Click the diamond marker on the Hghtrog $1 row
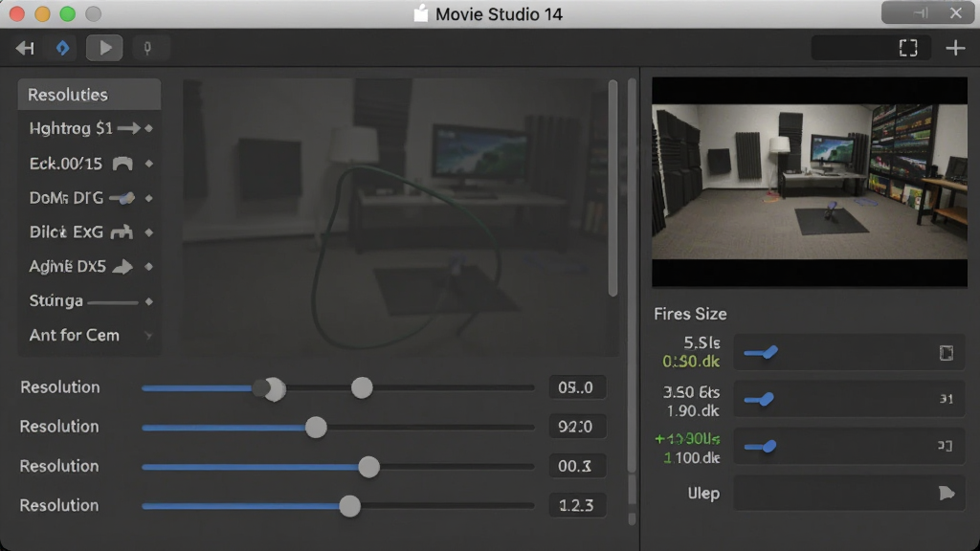Viewport: 980px width, 551px height. 148,129
